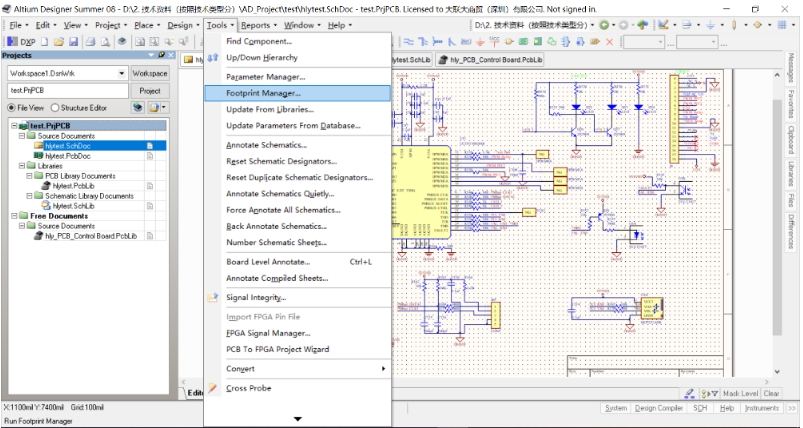Select the Place Net Label icon

[x=466, y=42]
